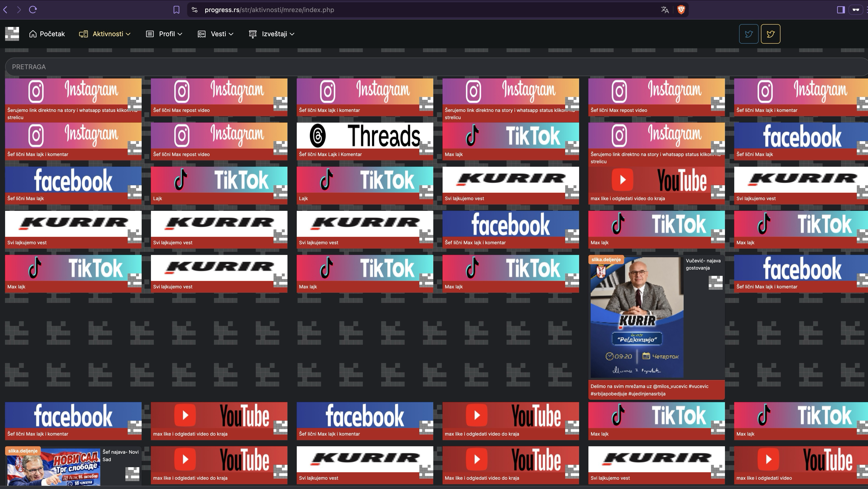Screen dimensions: 868x489
Task: Expand the Izveštaji dropdown menu
Action: click(x=272, y=34)
